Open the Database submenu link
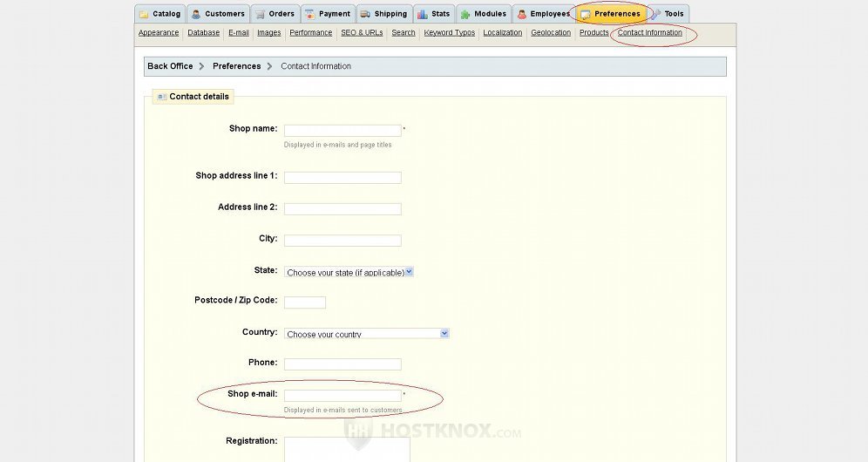Screen dimensions: 868x462 pyautogui.click(x=204, y=32)
